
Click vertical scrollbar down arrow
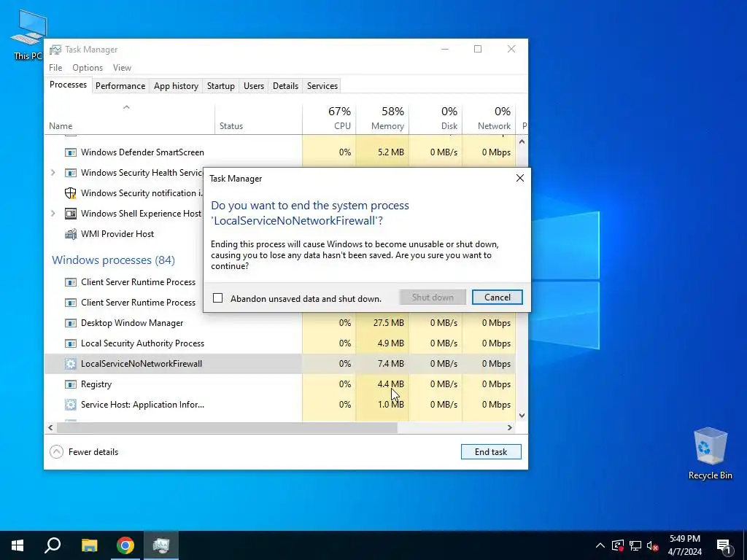click(522, 415)
